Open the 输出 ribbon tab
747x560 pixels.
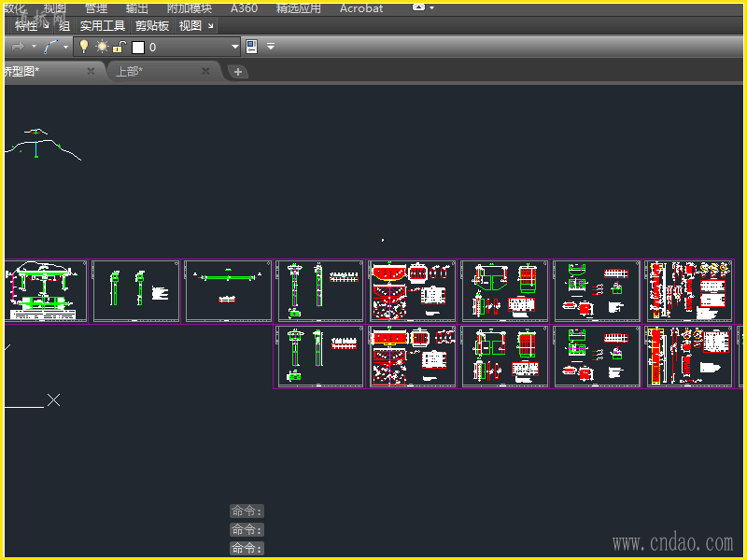[x=137, y=8]
